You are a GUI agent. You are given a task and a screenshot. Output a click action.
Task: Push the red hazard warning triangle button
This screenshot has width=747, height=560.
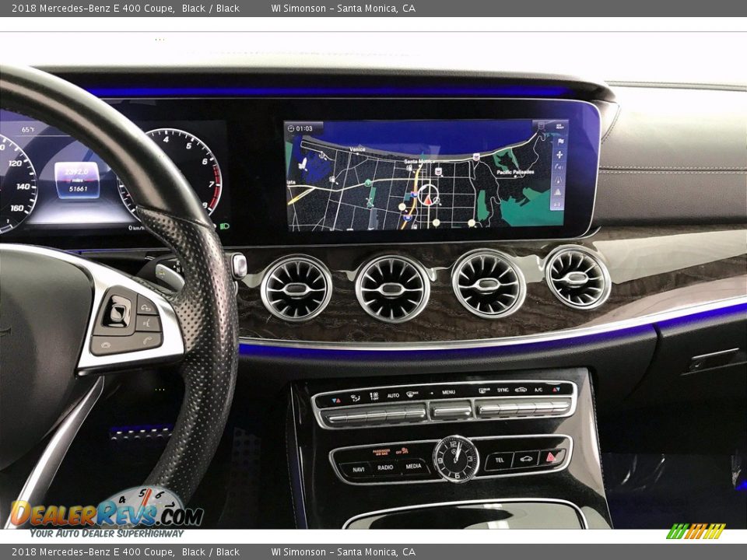(x=551, y=457)
